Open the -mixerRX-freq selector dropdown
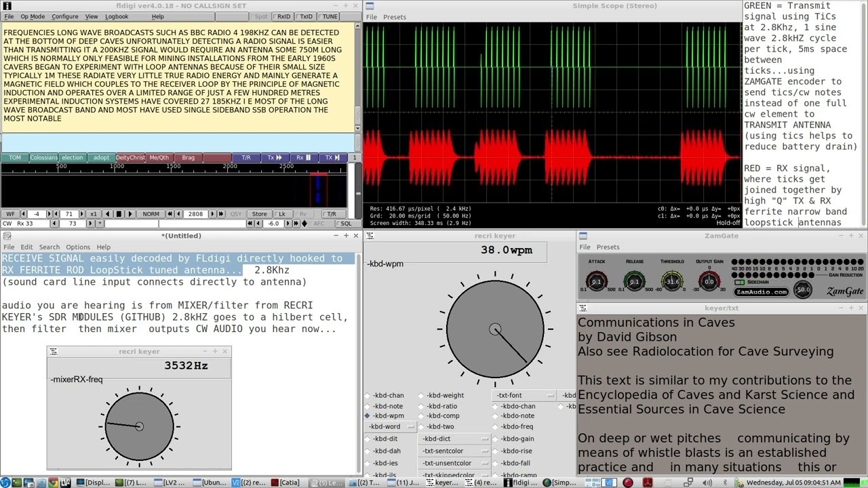 [77, 380]
